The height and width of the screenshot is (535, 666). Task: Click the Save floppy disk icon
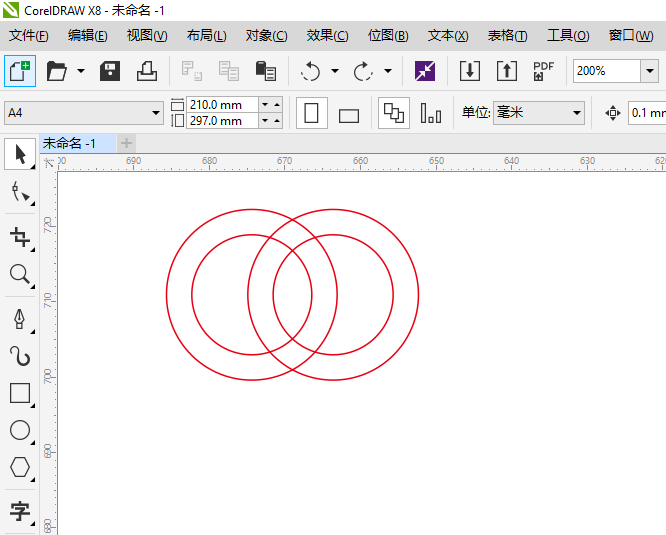click(x=110, y=71)
